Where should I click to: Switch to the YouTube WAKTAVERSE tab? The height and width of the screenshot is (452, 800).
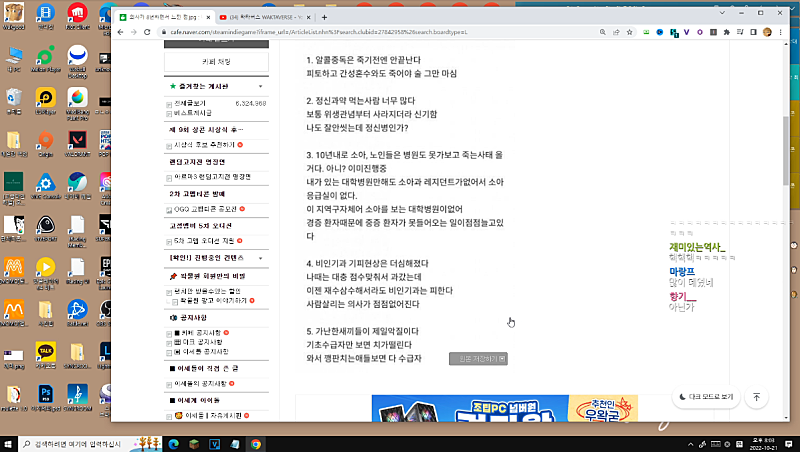(264, 17)
